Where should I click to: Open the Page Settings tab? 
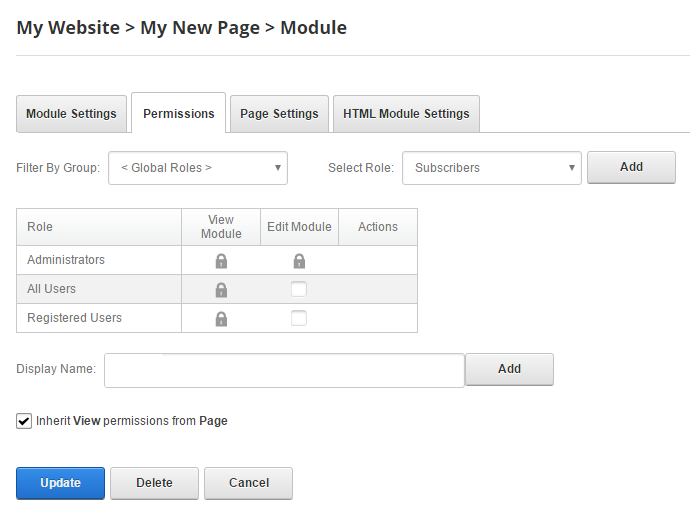(279, 114)
